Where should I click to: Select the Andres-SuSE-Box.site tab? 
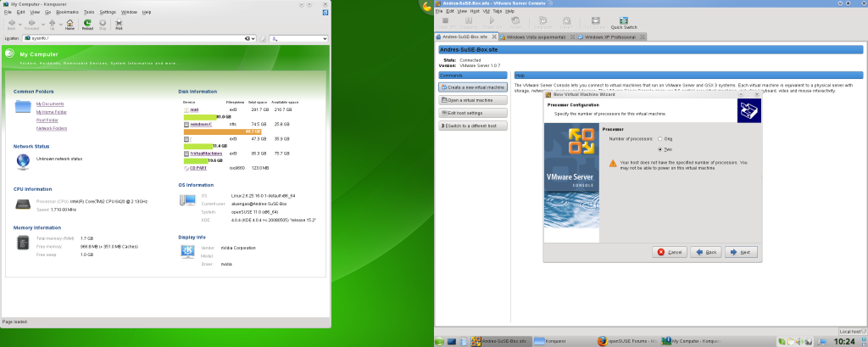pos(465,36)
